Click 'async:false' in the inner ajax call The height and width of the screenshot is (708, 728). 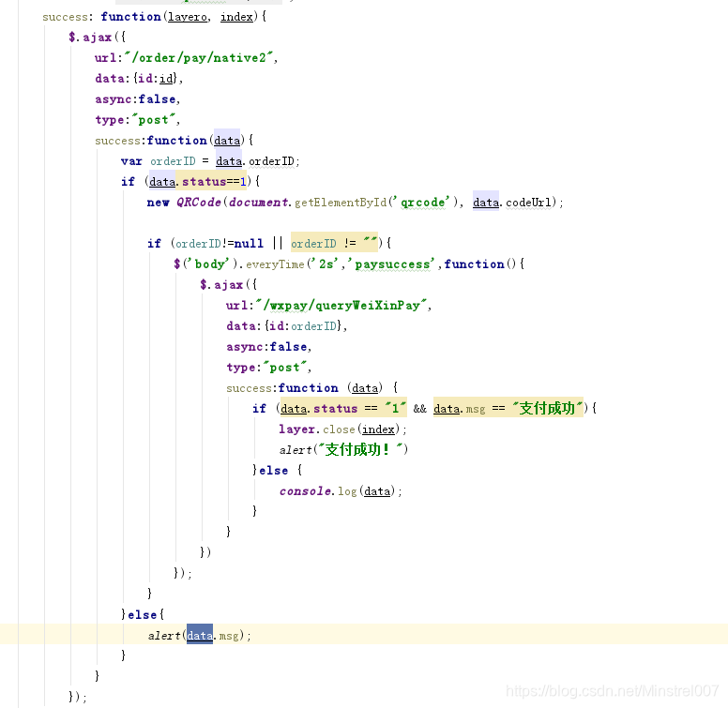(266, 347)
